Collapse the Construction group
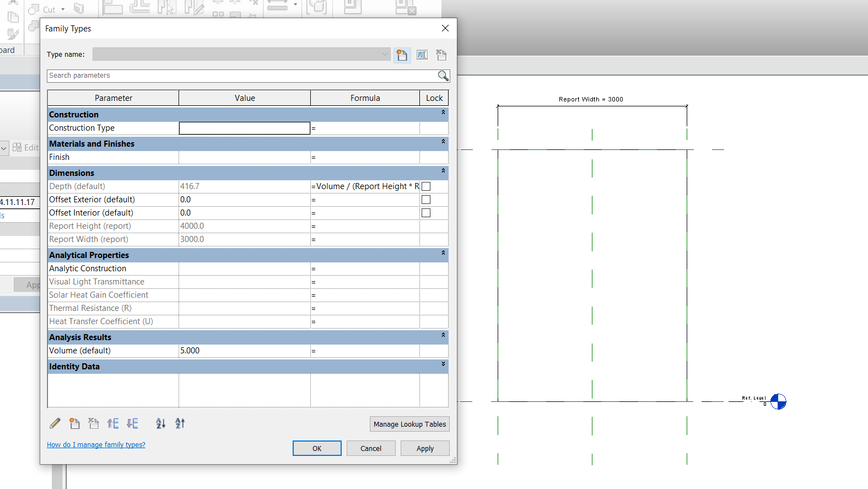Viewport: 868px width, 489px height. tap(443, 112)
